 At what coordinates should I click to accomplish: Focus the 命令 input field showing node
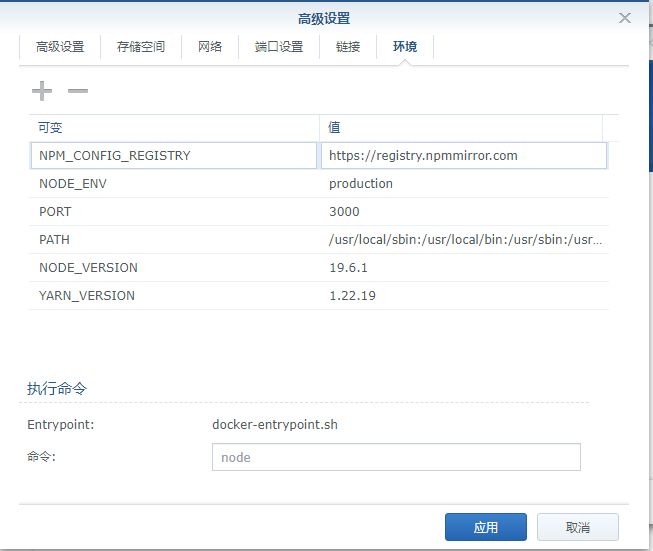pyautogui.click(x=396, y=457)
